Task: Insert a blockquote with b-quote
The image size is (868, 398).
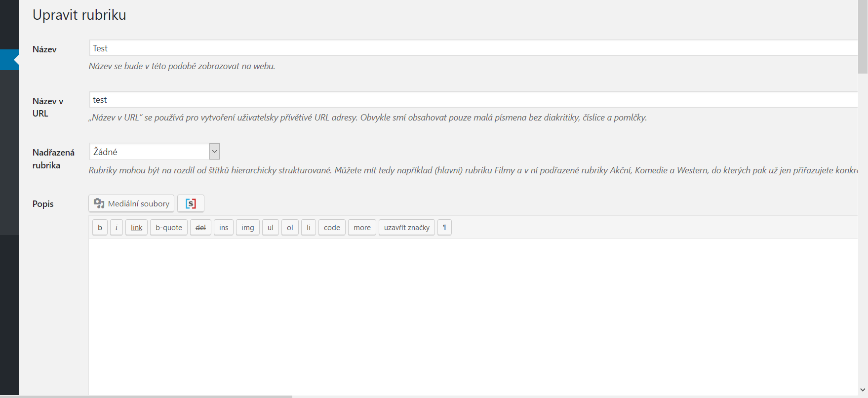Action: [168, 227]
